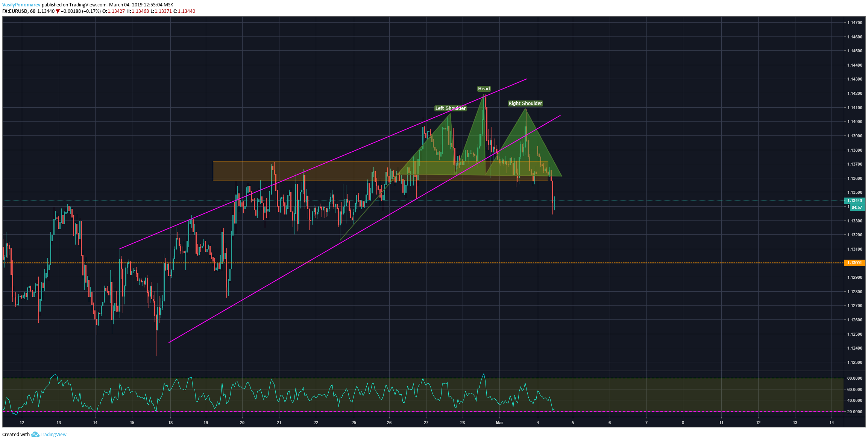Click the 28 date label on time axis
This screenshot has width=868, height=441.
[x=462, y=423]
